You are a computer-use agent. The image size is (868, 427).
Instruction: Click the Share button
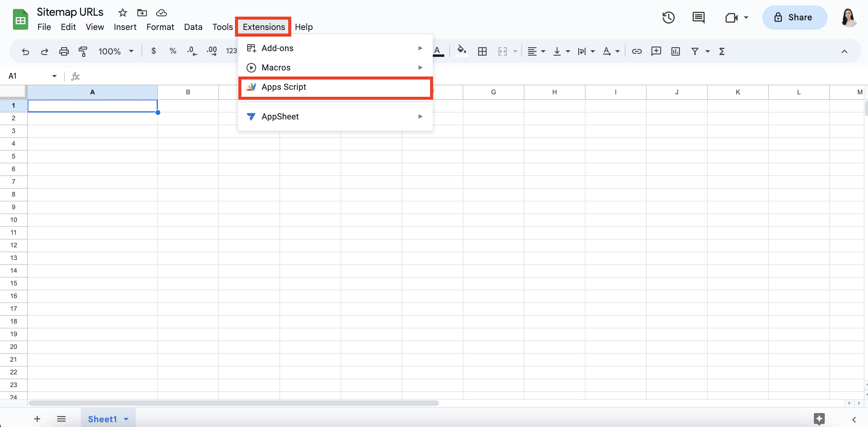coord(795,18)
